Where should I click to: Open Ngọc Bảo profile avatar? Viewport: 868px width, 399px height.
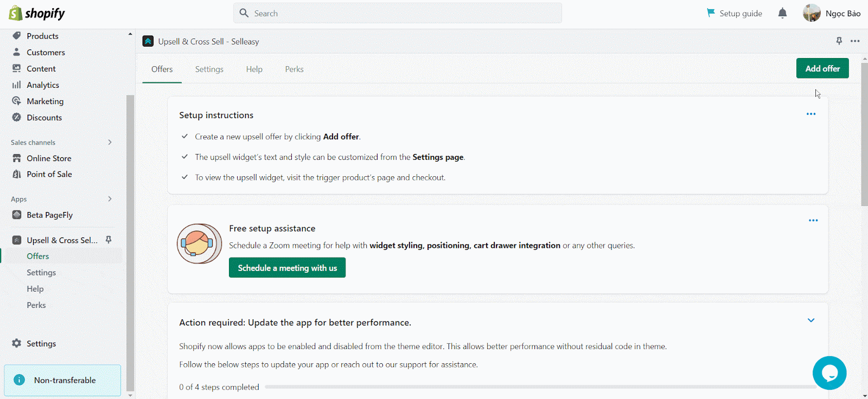point(812,13)
